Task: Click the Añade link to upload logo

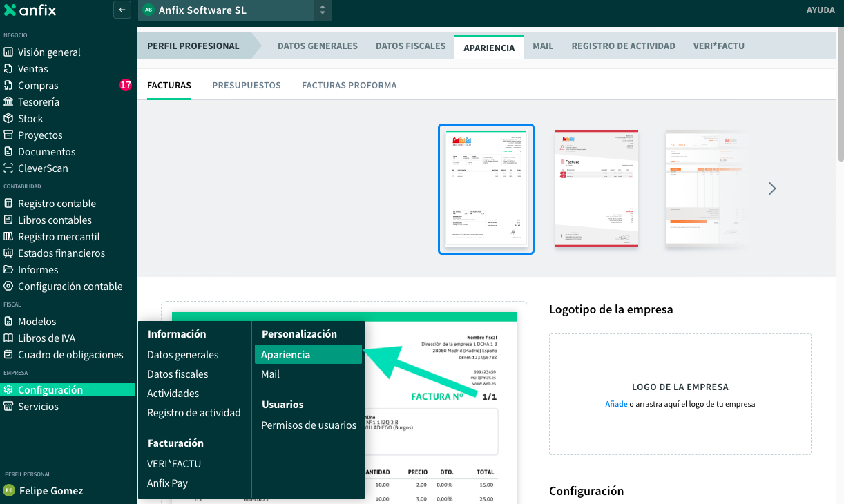Action: pos(616,404)
